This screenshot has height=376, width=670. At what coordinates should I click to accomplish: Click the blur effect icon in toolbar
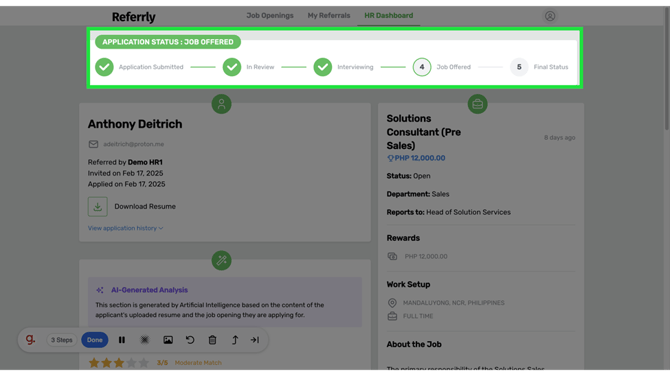145,340
